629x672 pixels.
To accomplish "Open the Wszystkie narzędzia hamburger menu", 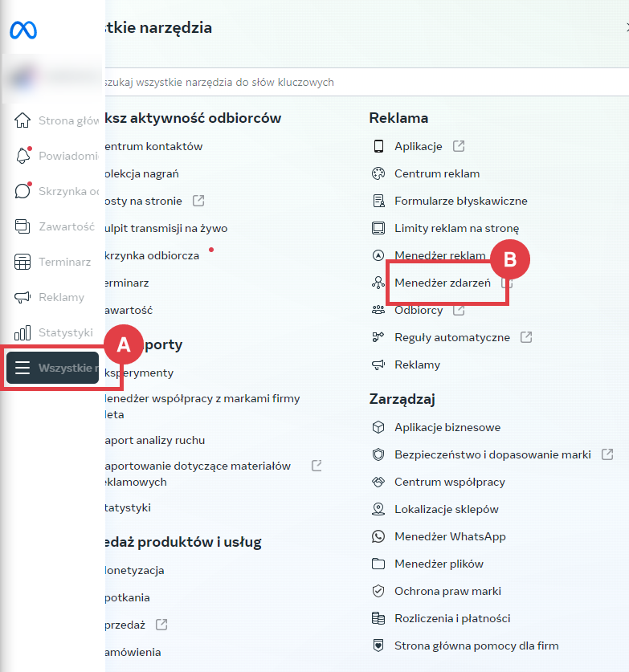I will point(22,368).
